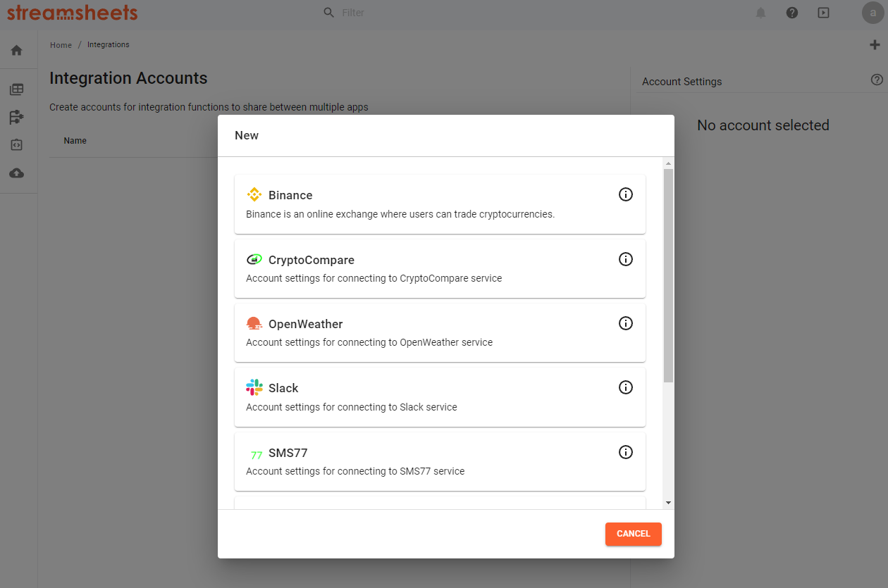Click the OpenWeather sun logo

click(x=254, y=324)
